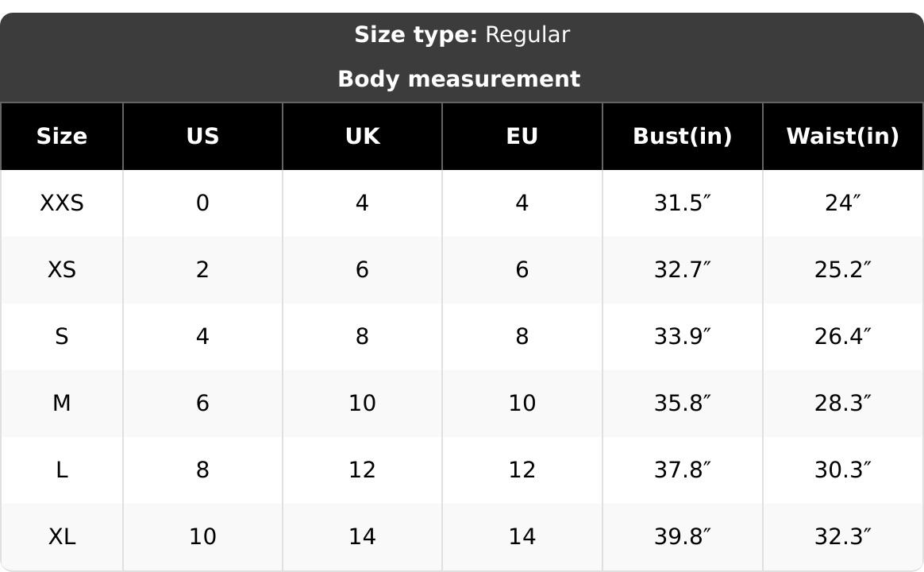Click the Bust(in) column header
Viewport: 924px width, 572px height.
[682, 137]
